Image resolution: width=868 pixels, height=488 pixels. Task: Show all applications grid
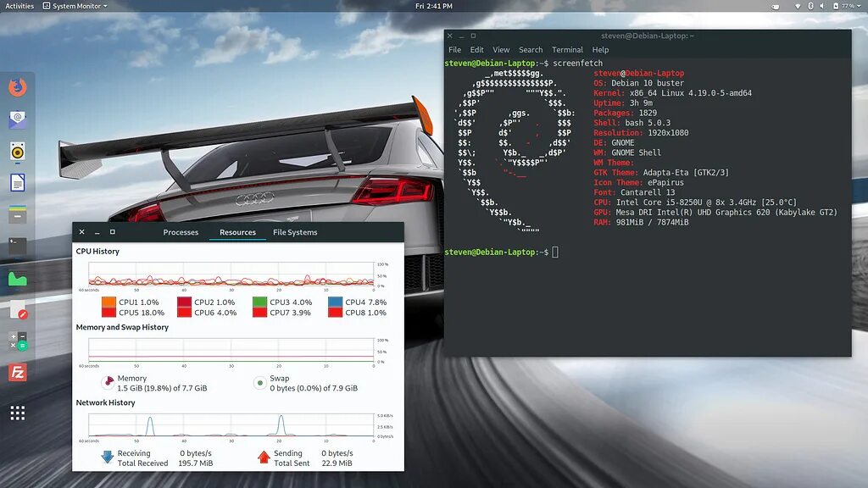[x=17, y=413]
